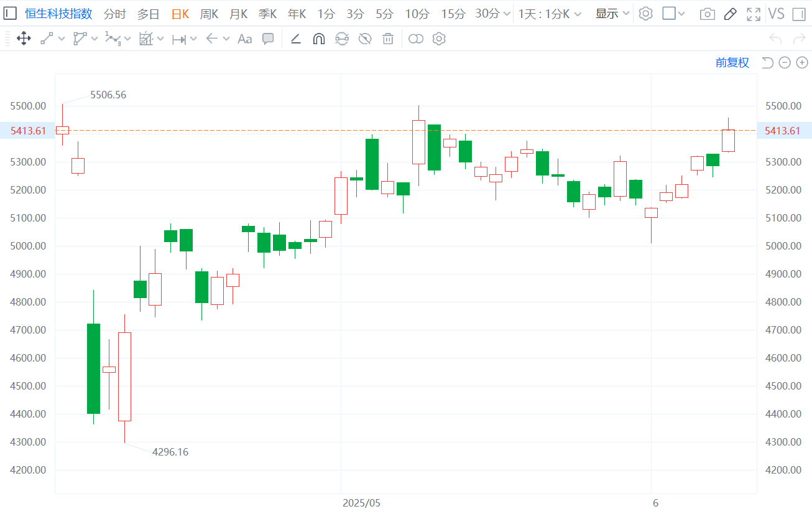Select the numbered wave pattern tool
812x519 pixels.
(113, 39)
